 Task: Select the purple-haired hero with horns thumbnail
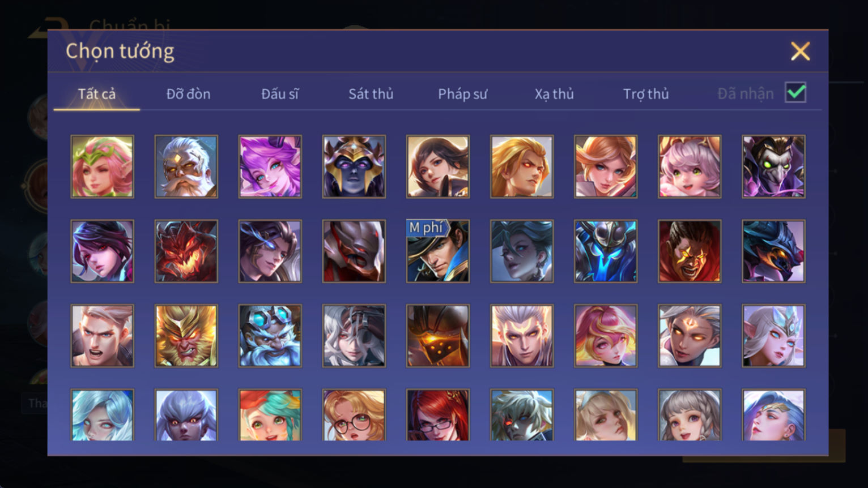[x=270, y=166]
